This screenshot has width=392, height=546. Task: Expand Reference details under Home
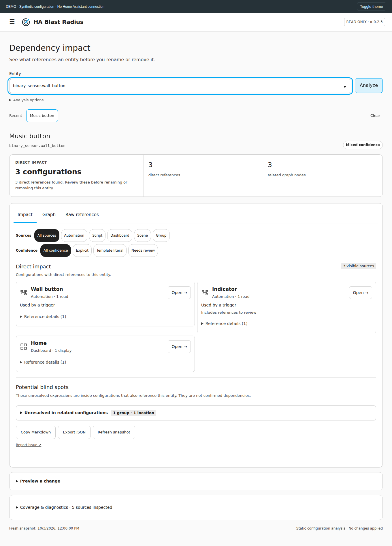click(x=43, y=362)
